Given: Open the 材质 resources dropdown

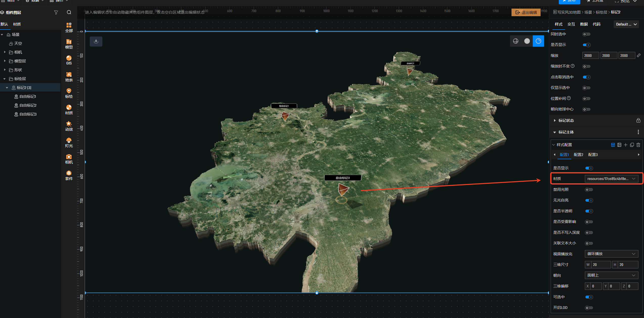Looking at the screenshot, I should tap(611, 179).
